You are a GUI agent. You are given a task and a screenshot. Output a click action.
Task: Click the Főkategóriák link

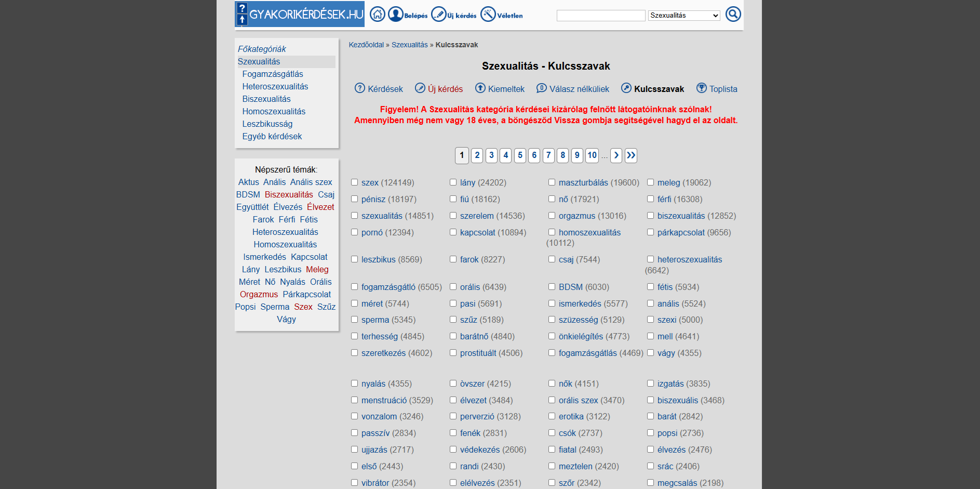(262, 49)
